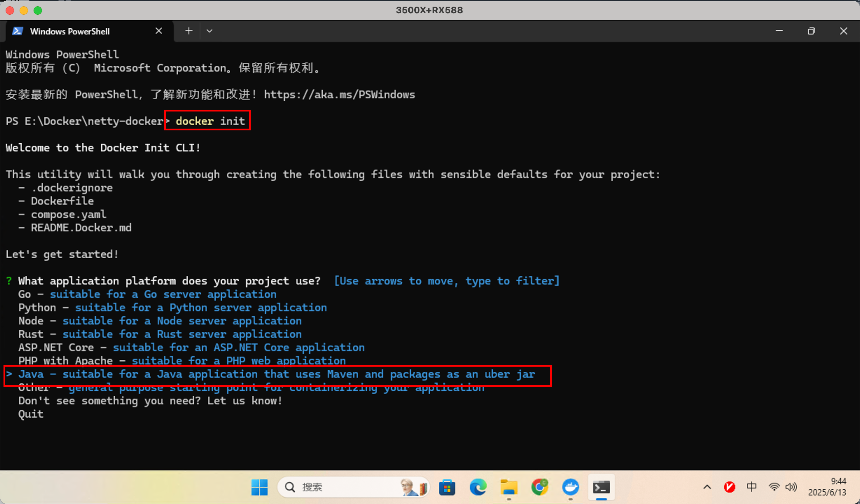The height and width of the screenshot is (504, 860).
Task: Click the Terminal icon in taskbar
Action: 601,487
